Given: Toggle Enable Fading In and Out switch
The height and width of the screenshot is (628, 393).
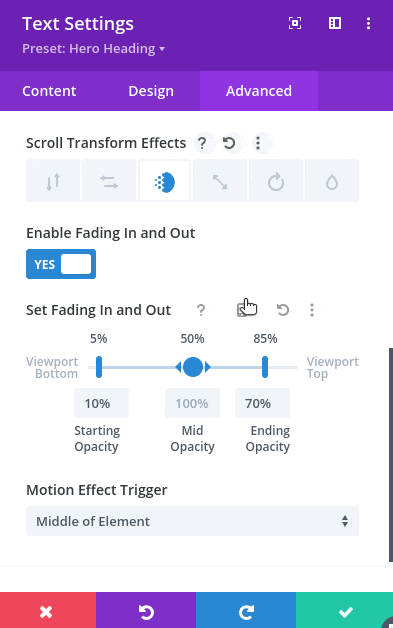Looking at the screenshot, I should click(61, 264).
